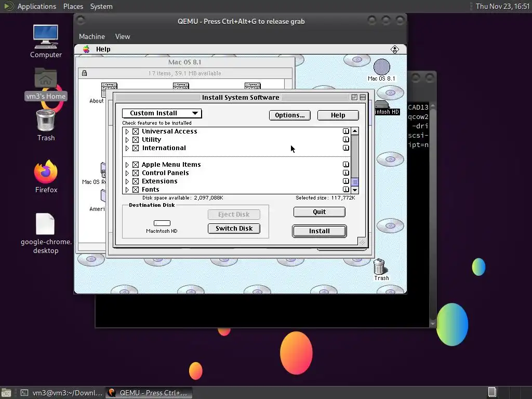Screen dimensions: 532x399
Task: Expand the Control Panels disclosure triangle
Action: [x=127, y=173]
